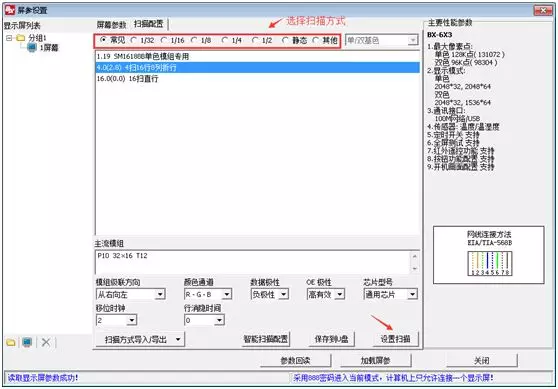558x389 pixels.
Task: Click the monitor icon in the bottom-left toolbar
Action: (27, 342)
